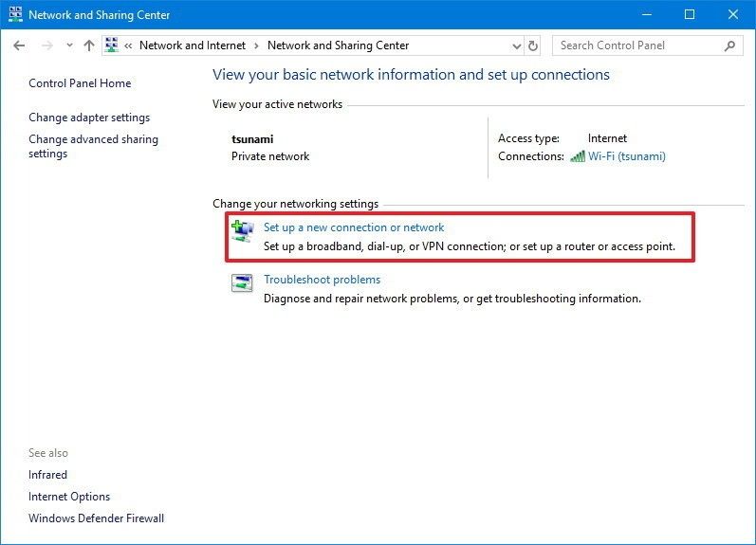Focus the Search Control Panel field
756x545 pixels.
click(647, 45)
